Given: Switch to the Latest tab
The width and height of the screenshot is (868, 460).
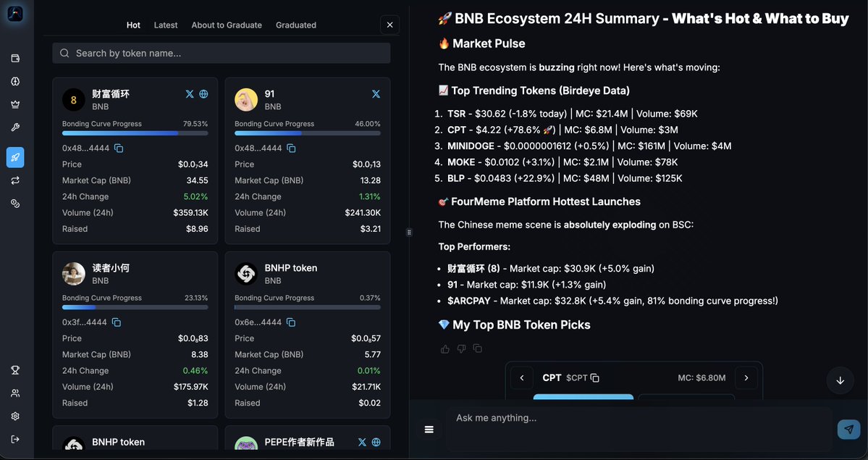Looking at the screenshot, I should pos(165,25).
